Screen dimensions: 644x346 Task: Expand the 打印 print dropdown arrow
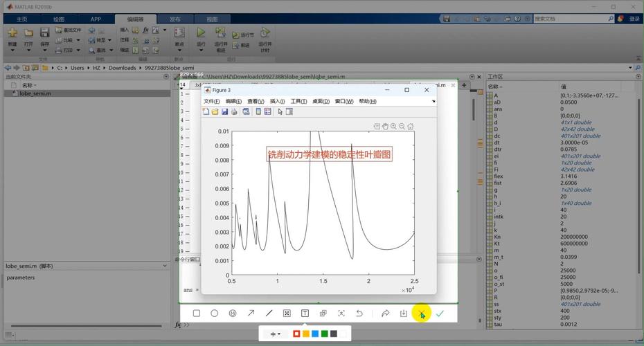[78, 50]
